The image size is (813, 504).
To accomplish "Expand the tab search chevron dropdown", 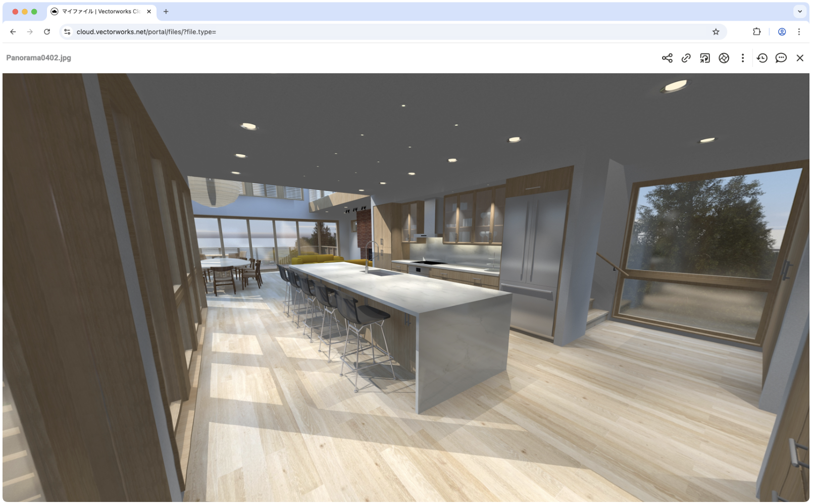I will [x=800, y=12].
